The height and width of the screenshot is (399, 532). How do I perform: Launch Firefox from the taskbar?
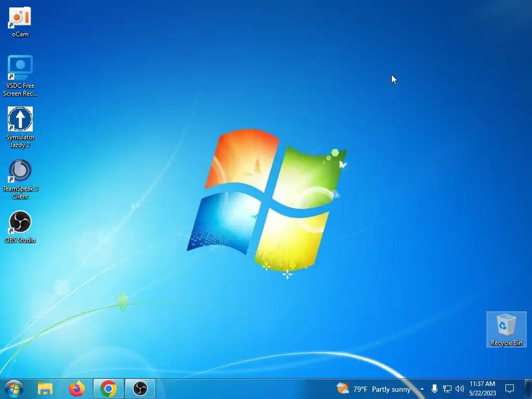[77, 389]
